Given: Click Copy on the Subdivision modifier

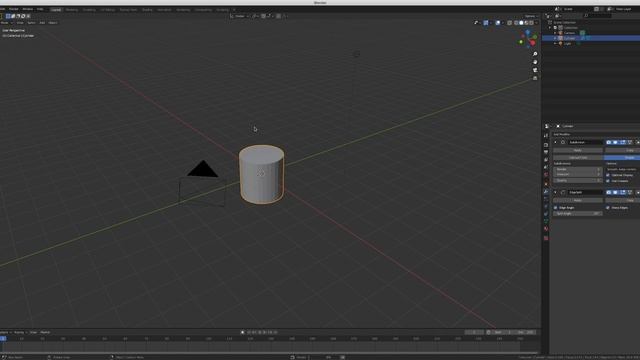Looking at the screenshot, I should (622, 150).
